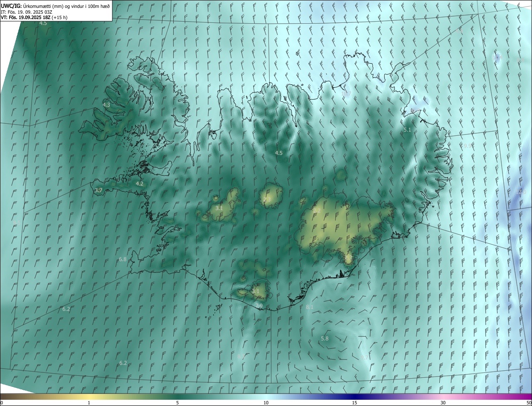
Task: Click the '10' tick on the color scale
Action: (266, 403)
